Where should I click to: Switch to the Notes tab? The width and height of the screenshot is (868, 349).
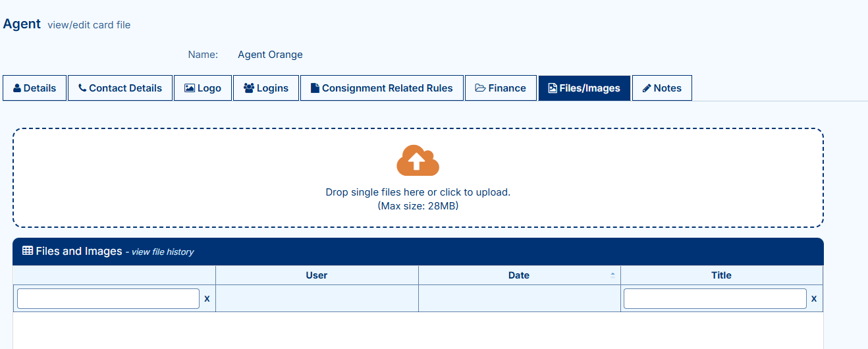(x=662, y=88)
